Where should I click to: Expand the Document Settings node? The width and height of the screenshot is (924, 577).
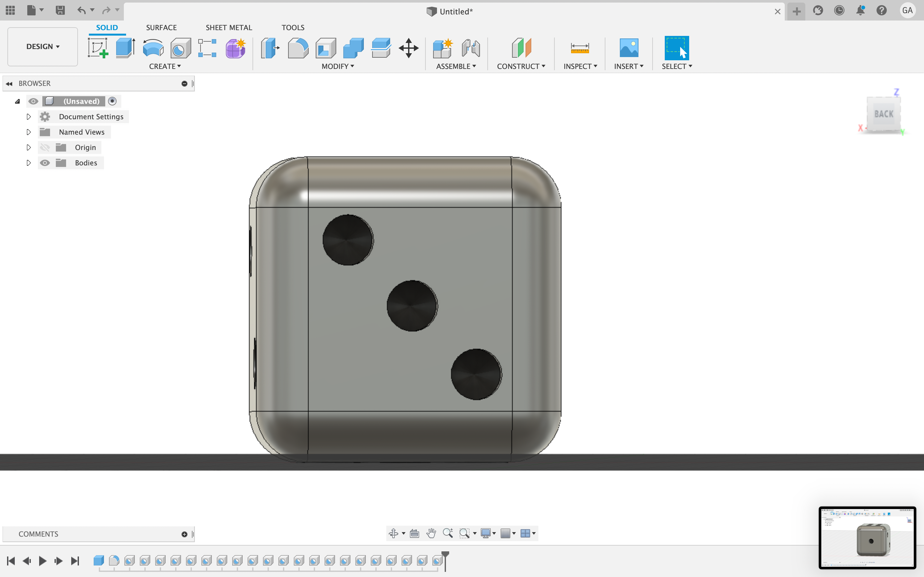pos(28,116)
